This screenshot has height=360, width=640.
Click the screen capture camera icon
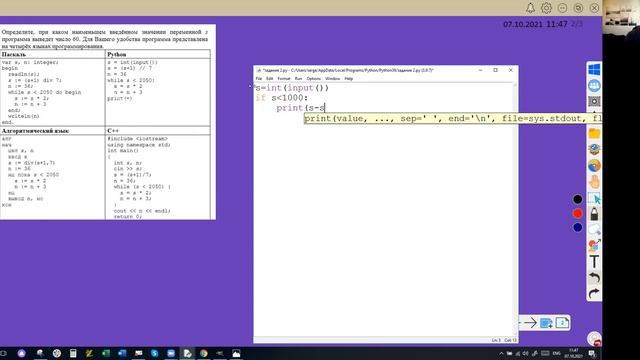(x=594, y=101)
